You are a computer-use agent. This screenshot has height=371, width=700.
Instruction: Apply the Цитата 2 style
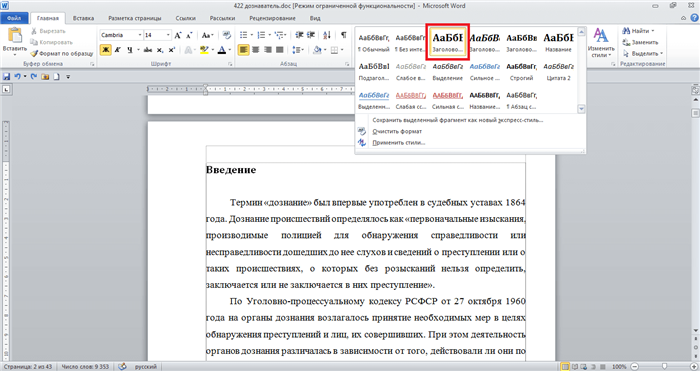click(558, 71)
